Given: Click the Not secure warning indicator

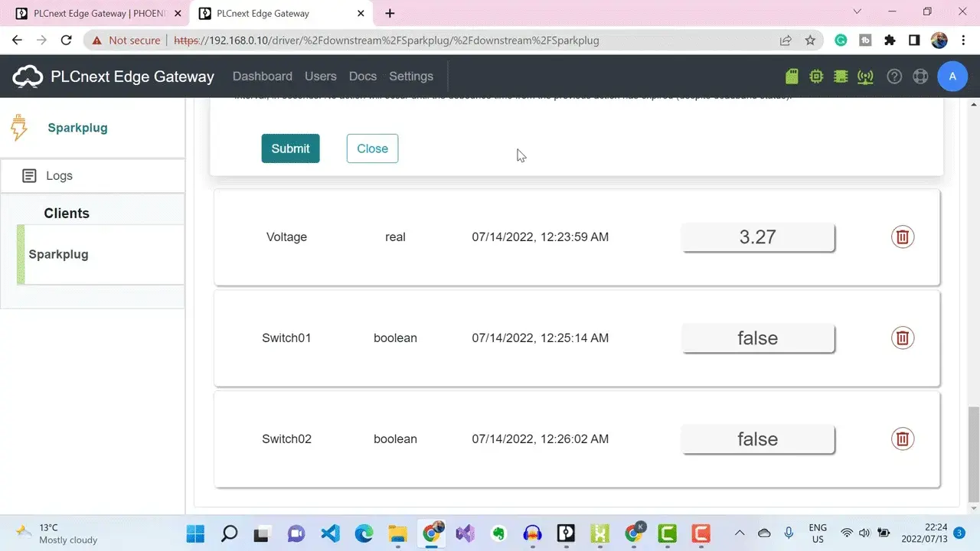Looking at the screenshot, I should point(126,41).
